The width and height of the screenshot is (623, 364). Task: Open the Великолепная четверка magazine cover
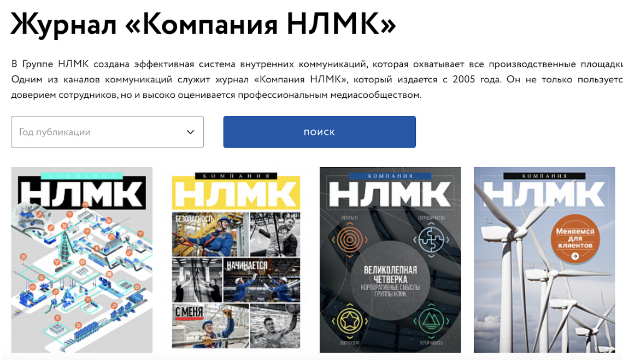[390, 260]
